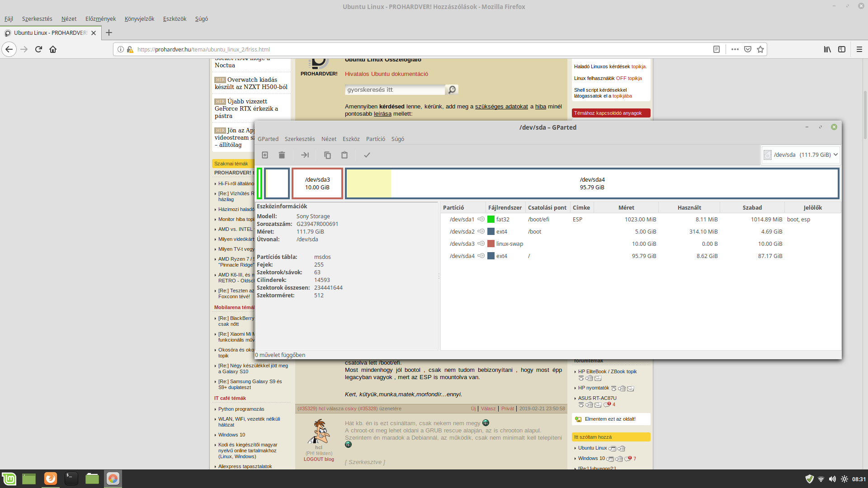868x488 pixels.
Task: Reload the page in Firefox
Action: click(x=38, y=49)
